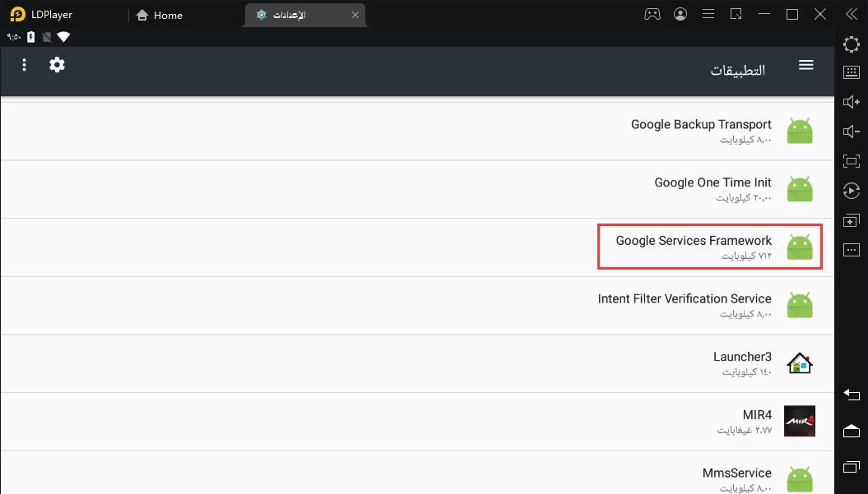Viewport: 868px width, 494px height.
Task: Open Google Backup Transport app entry
Action: pos(417,132)
